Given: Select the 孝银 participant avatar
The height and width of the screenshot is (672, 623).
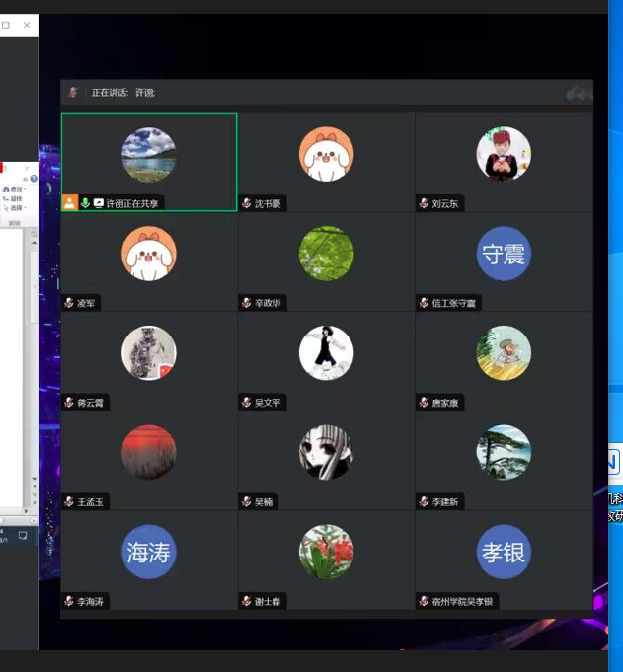Looking at the screenshot, I should pos(504,552).
